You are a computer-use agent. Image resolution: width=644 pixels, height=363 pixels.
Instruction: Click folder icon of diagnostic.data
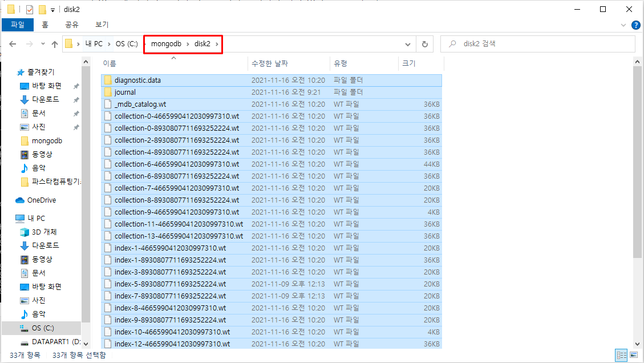point(108,80)
